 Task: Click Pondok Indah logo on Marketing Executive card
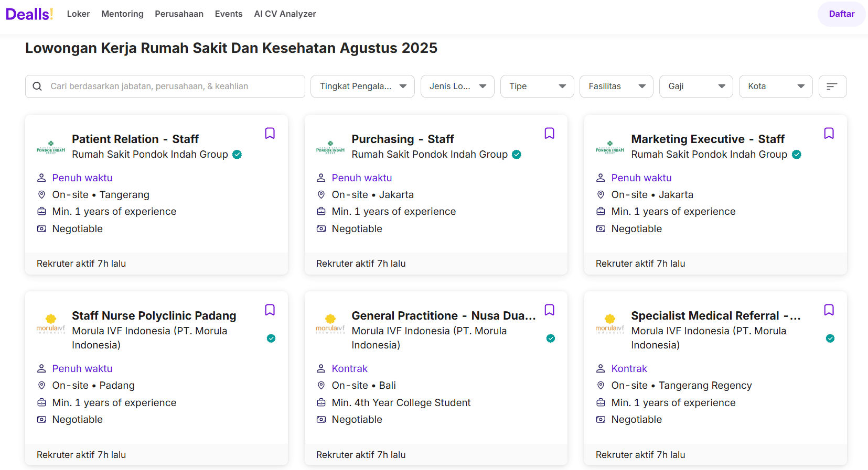610,147
